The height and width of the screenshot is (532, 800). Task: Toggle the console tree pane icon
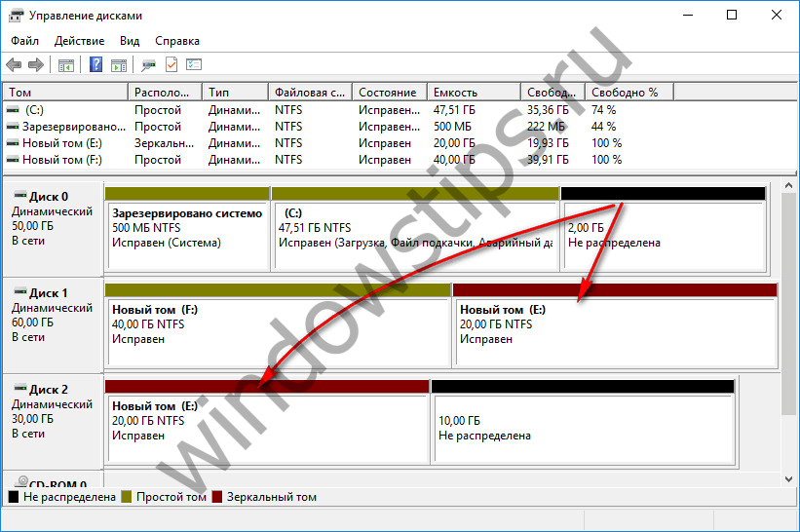[66, 65]
